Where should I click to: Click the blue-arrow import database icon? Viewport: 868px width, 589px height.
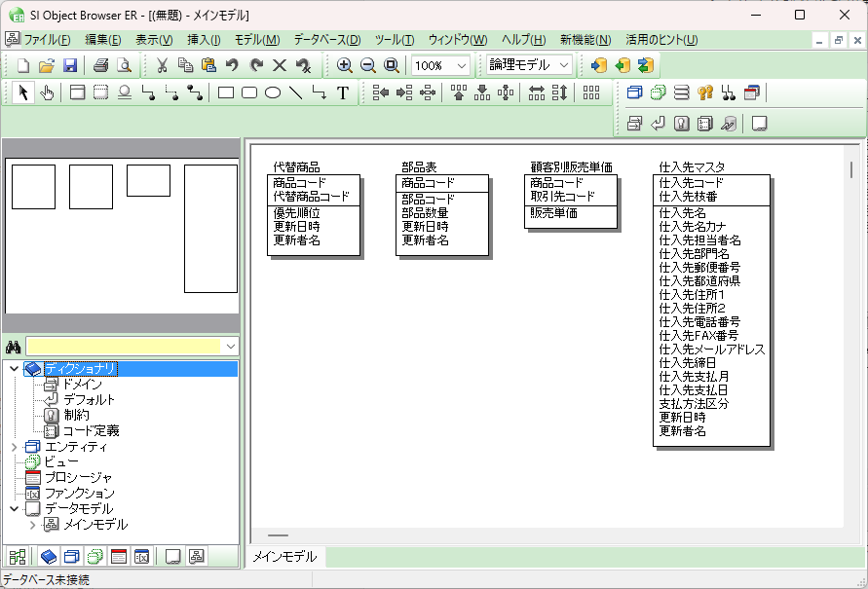598,65
